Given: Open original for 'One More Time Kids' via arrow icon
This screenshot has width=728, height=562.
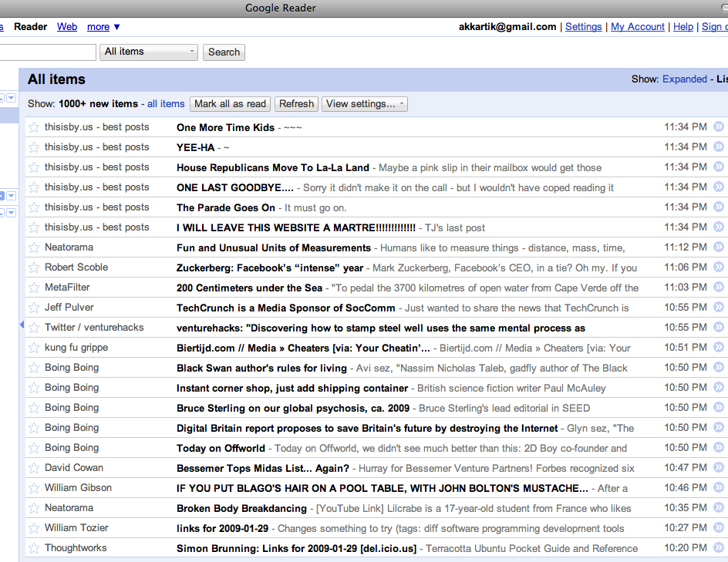Looking at the screenshot, I should [x=718, y=126].
